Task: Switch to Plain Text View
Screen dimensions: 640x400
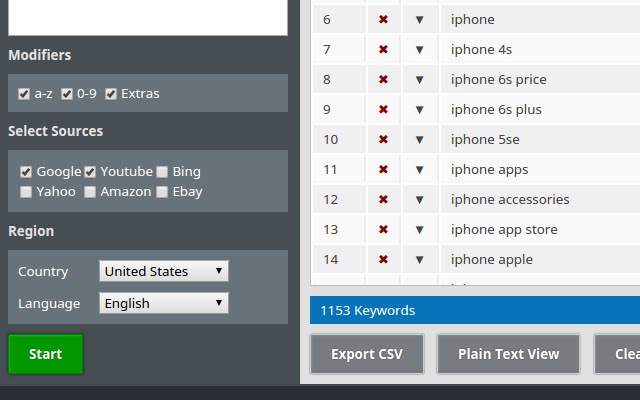Action: (508, 354)
